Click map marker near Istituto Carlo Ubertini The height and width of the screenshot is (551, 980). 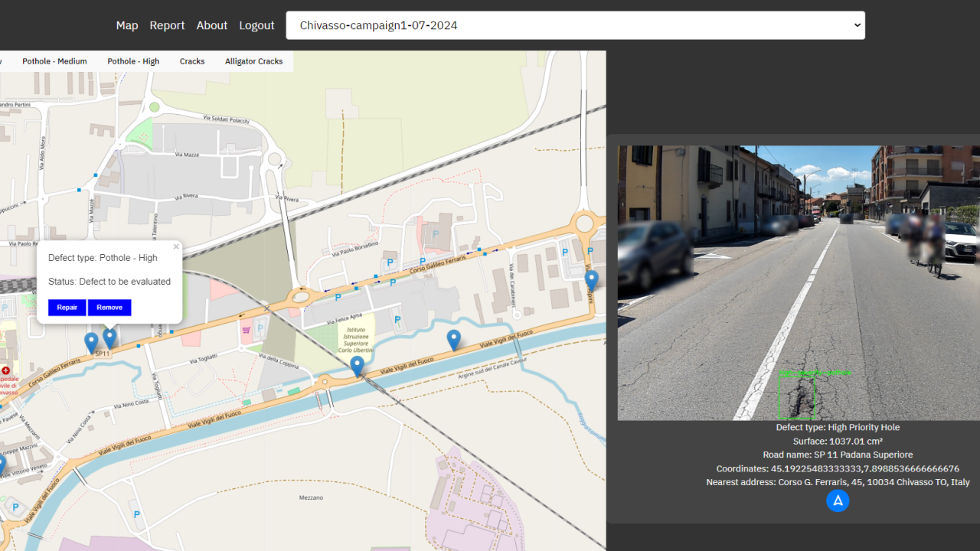pos(357,365)
